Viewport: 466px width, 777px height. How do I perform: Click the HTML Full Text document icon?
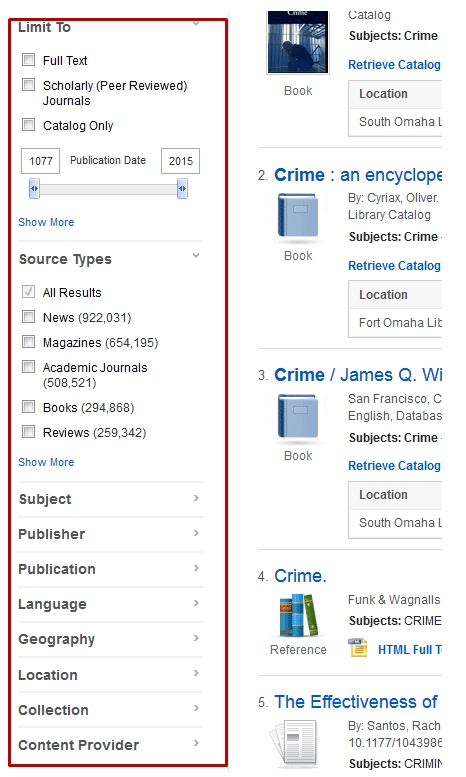[x=357, y=648]
